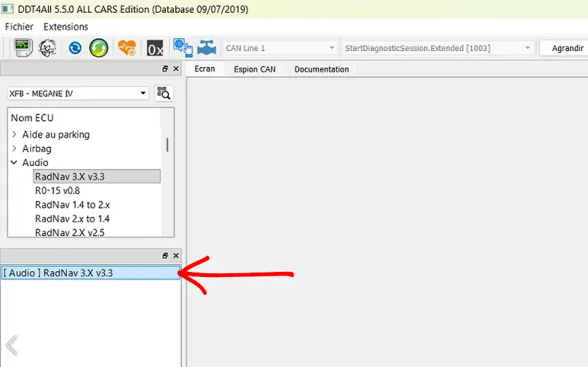588x367 pixels.
Task: Open the Extensions menu
Action: point(66,27)
